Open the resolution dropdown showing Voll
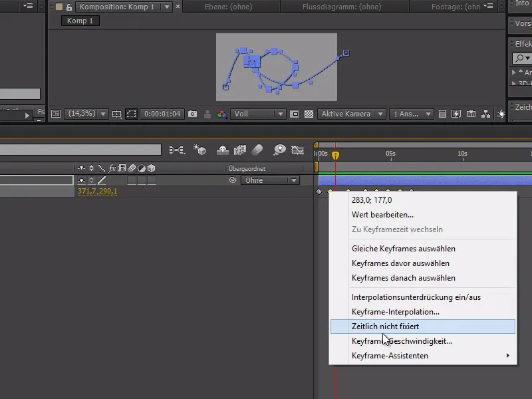The height and width of the screenshot is (399, 532). pyautogui.click(x=258, y=114)
